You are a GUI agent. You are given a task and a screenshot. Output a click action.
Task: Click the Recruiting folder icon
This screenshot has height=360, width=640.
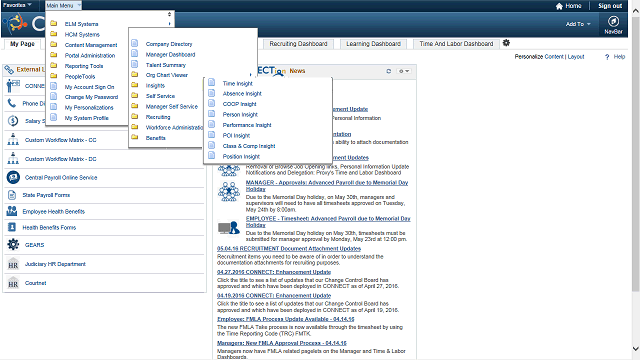135,117
